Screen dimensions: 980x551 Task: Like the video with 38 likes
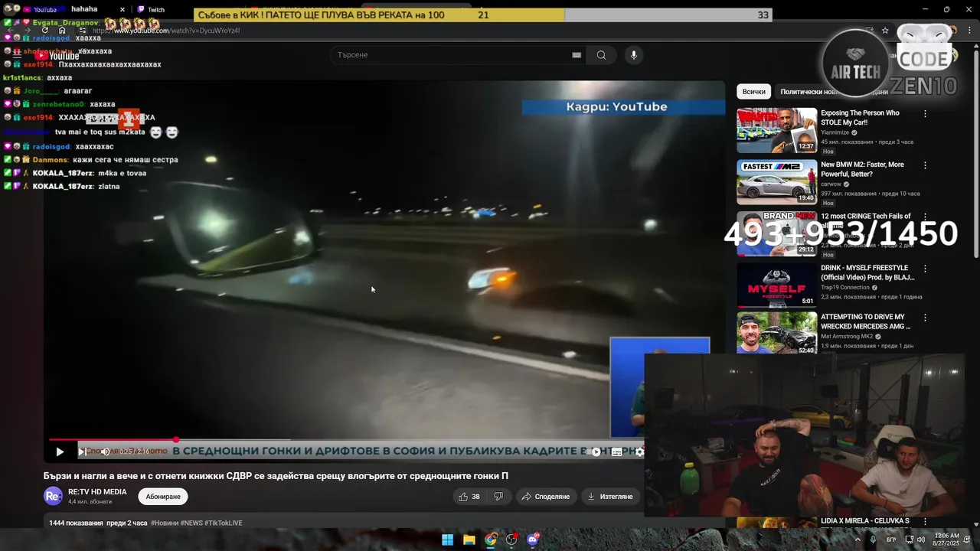[469, 497]
